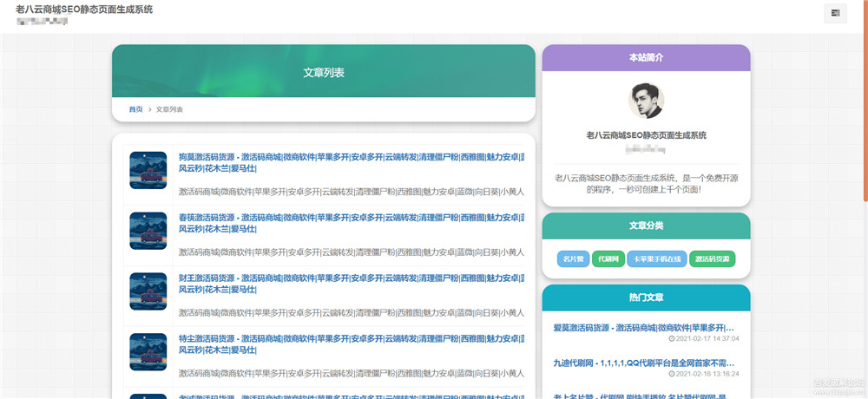The width and height of the screenshot is (868, 399).
Task: Open article 狗莫激活码货源
Action: click(352, 163)
